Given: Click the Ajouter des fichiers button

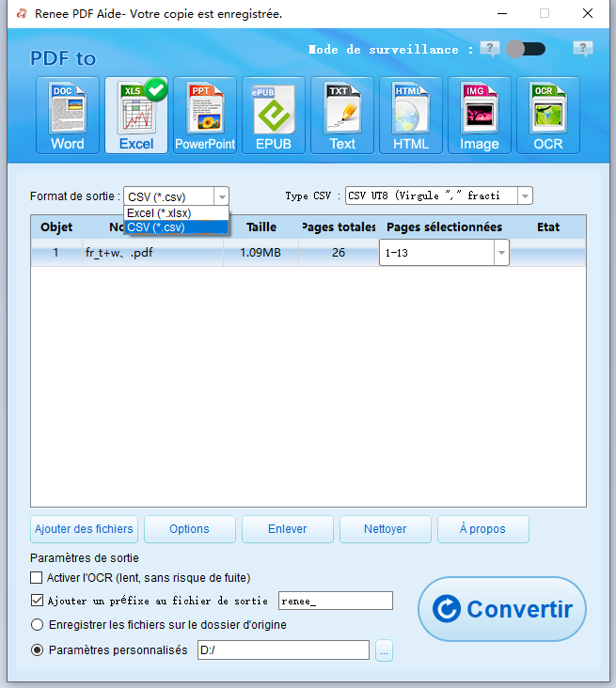Looking at the screenshot, I should (x=84, y=529).
